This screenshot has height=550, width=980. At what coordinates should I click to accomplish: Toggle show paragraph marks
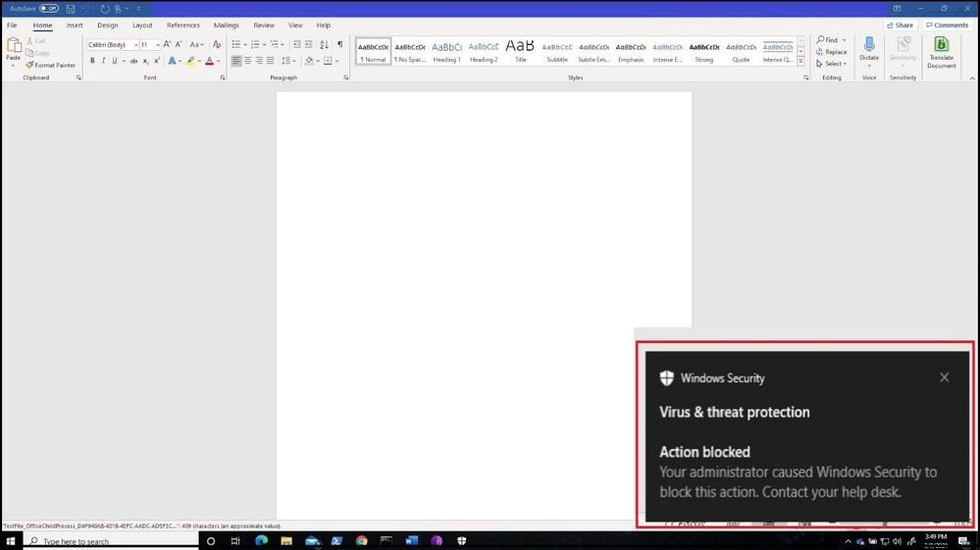340,44
